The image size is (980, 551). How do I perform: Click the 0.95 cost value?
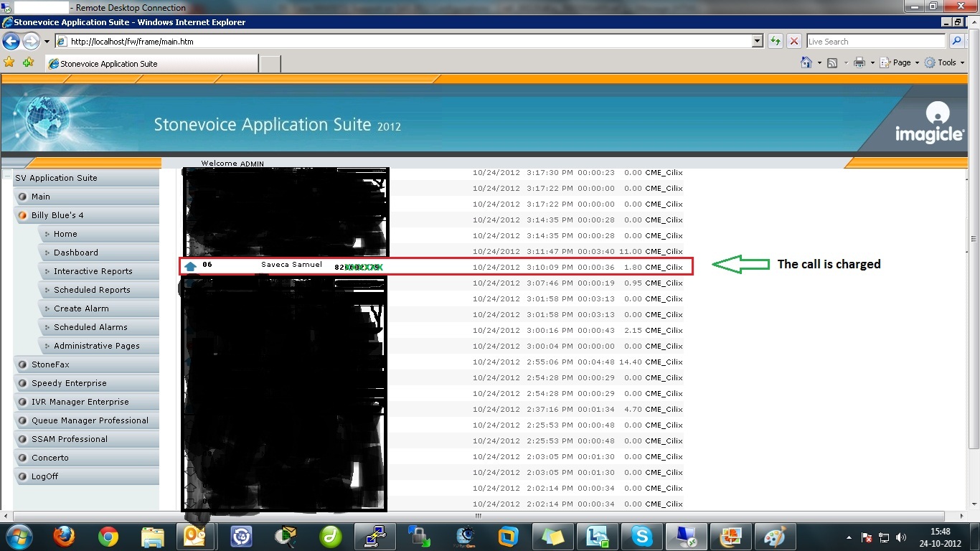point(633,283)
